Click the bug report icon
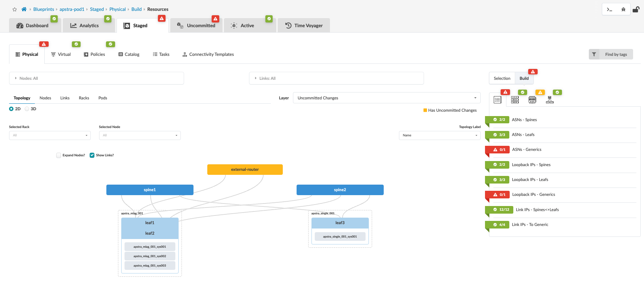Image resolution: width=644 pixels, height=284 pixels. (623, 9)
